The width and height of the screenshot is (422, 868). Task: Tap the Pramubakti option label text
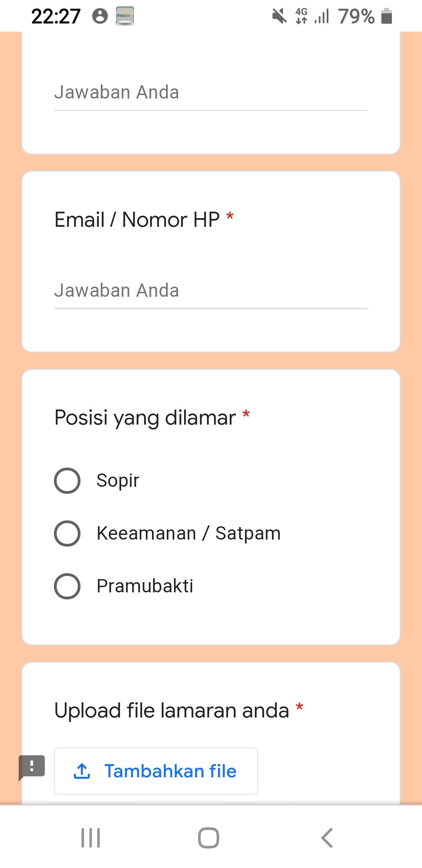click(145, 586)
